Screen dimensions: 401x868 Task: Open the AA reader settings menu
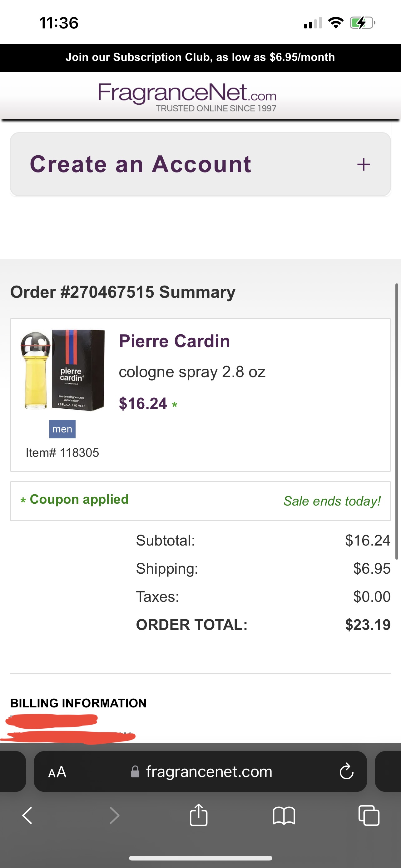coord(57,772)
